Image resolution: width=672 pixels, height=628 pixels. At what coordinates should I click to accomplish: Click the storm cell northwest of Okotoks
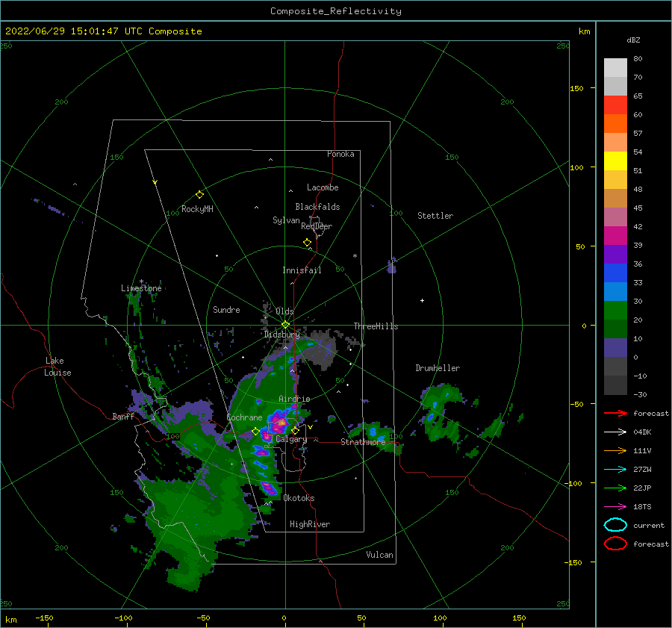[x=268, y=488]
